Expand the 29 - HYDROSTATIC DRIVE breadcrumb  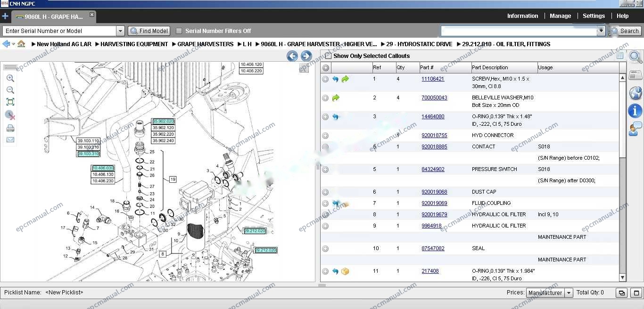383,44
